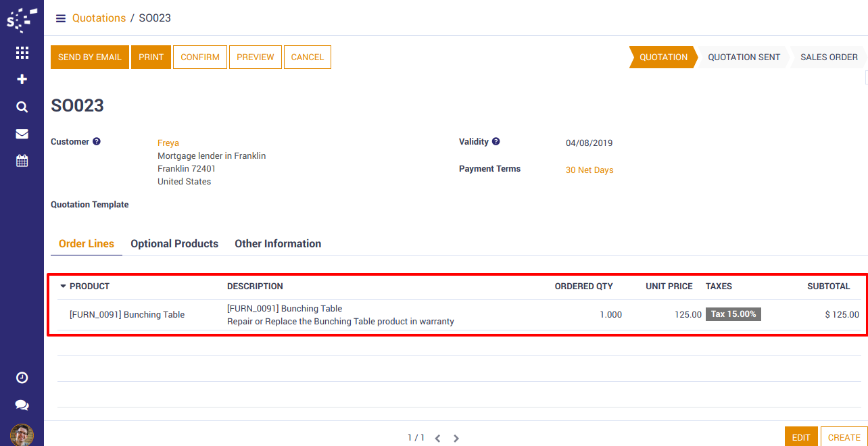Click the hamburger menu icon beside Quotations
The width and height of the screenshot is (868, 446).
(61, 18)
